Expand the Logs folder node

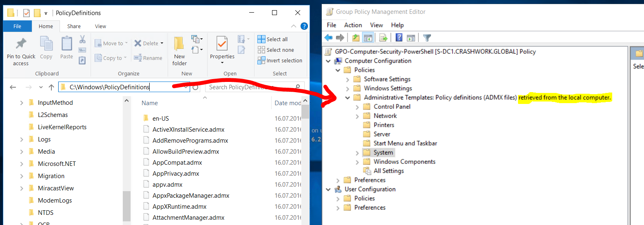[22, 139]
